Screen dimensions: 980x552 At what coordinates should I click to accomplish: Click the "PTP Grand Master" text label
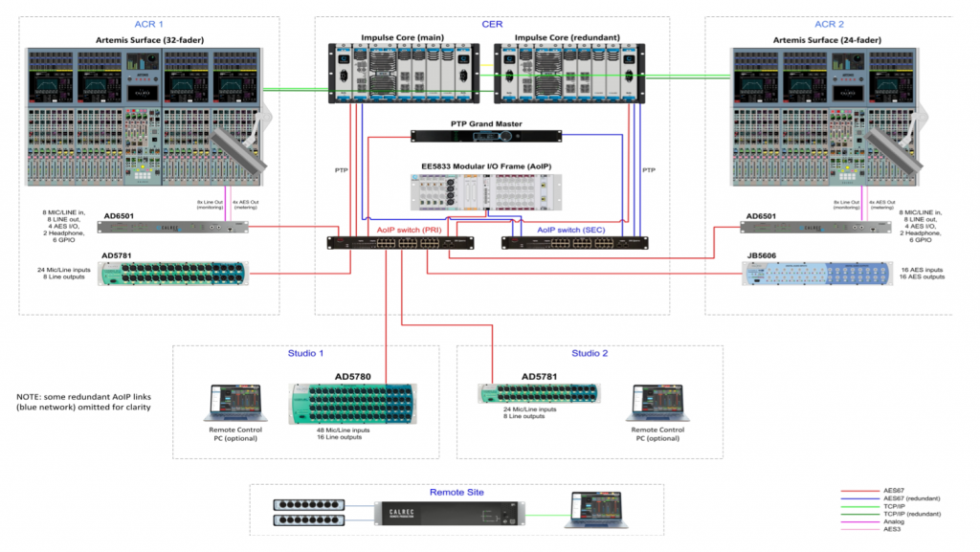486,123
